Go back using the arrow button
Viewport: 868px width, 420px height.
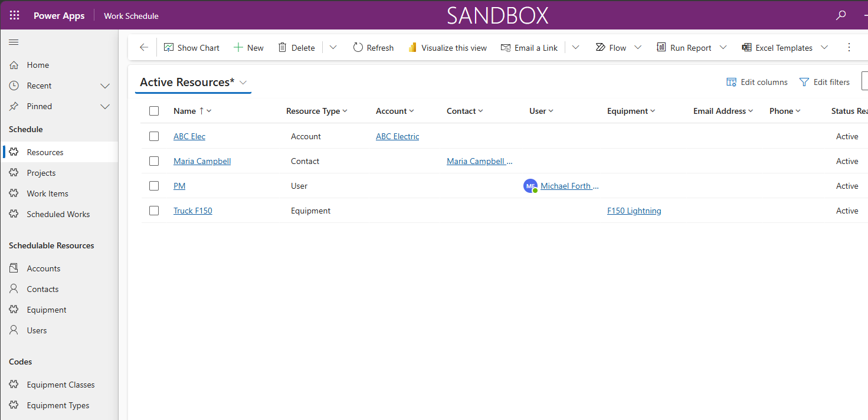click(143, 47)
